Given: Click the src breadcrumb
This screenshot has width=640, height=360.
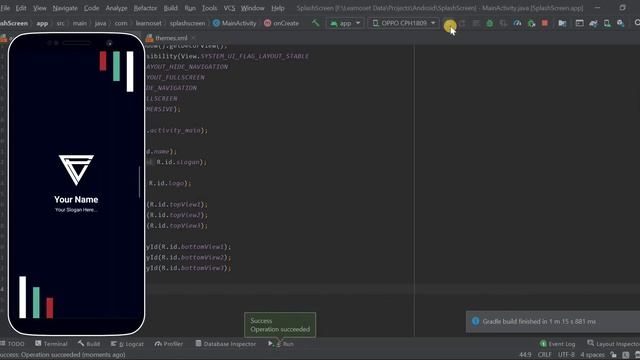Looking at the screenshot, I should point(60,23).
